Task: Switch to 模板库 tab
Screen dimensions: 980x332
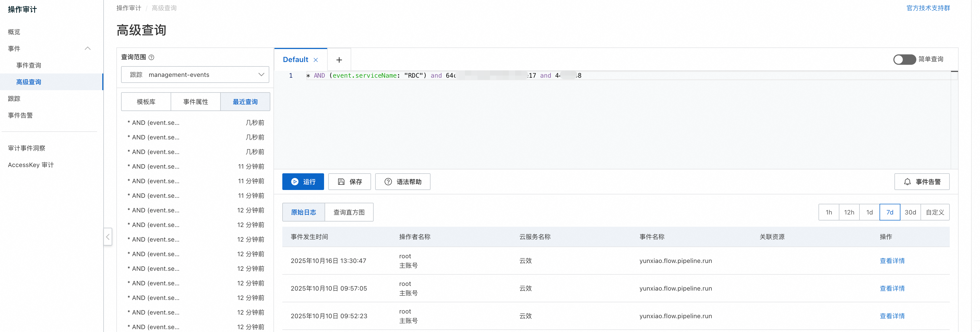Action: tap(146, 102)
